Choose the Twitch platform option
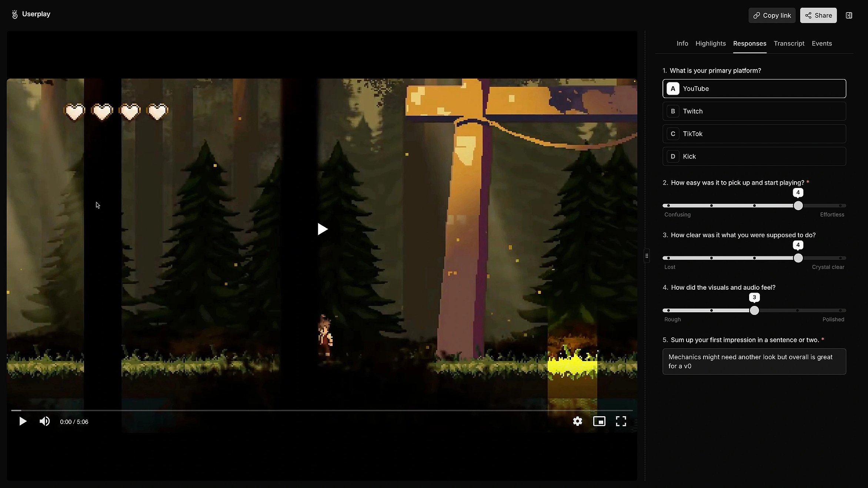The width and height of the screenshot is (868, 488). 754,111
